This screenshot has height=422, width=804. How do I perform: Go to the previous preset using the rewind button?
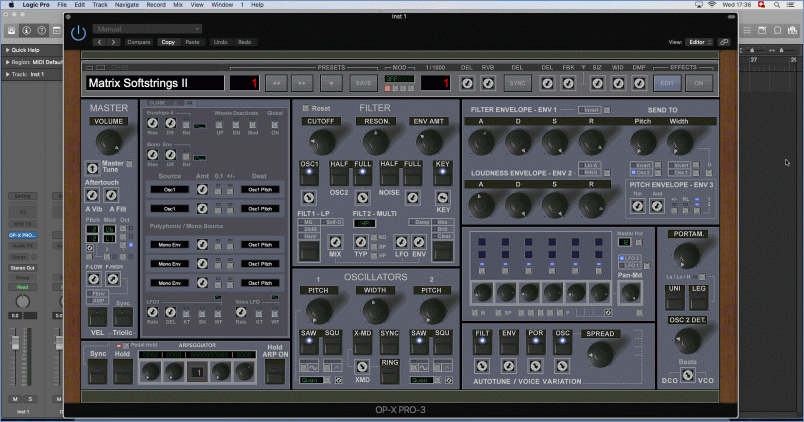point(276,83)
